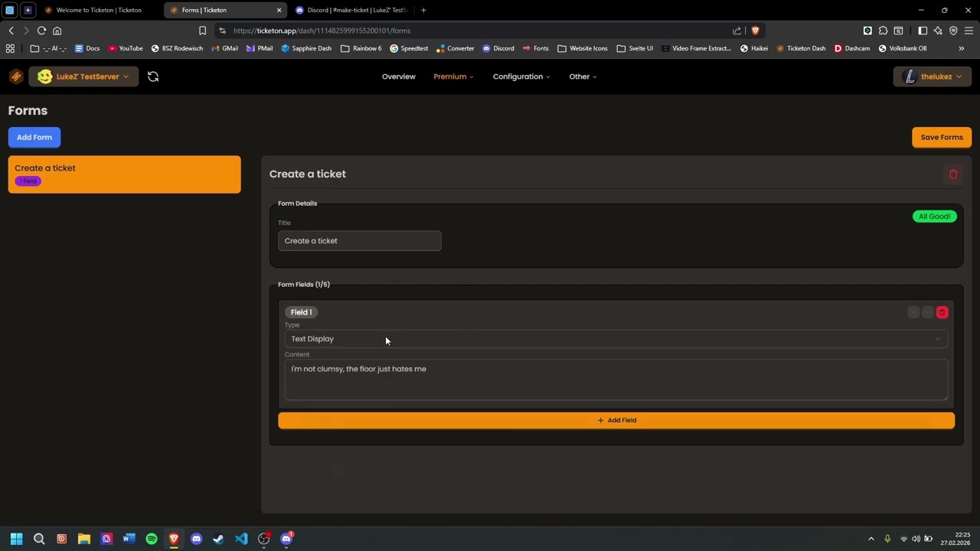Click the Add Form button

point(34,137)
